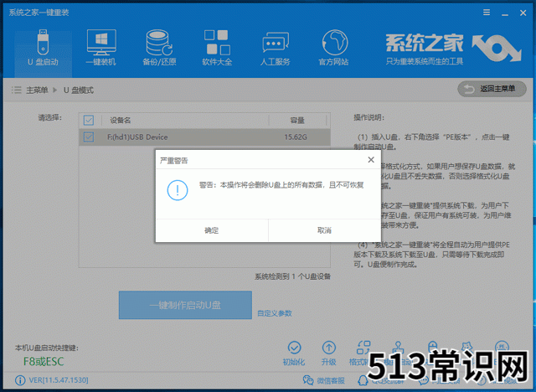536x392 pixels.
Task: Click 一键制作启动U盘 button
Action: (185, 305)
